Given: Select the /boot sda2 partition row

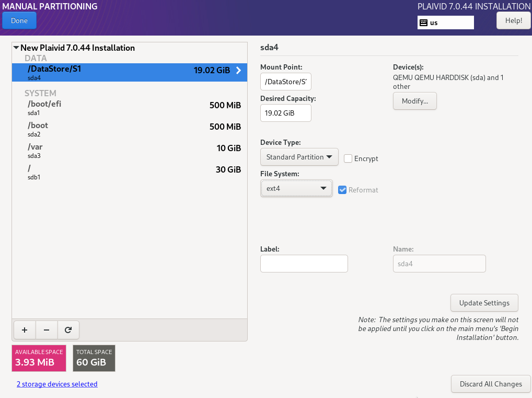Looking at the screenshot, I should [130, 129].
